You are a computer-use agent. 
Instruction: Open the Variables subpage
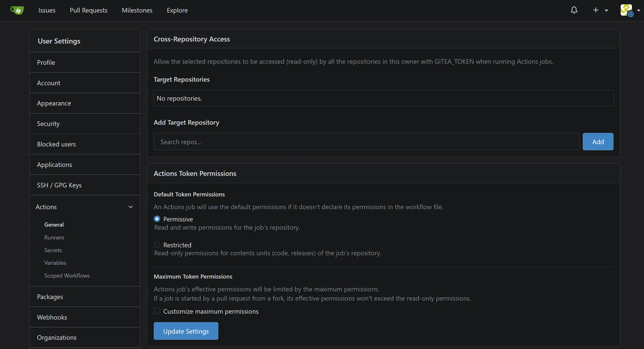pos(55,263)
